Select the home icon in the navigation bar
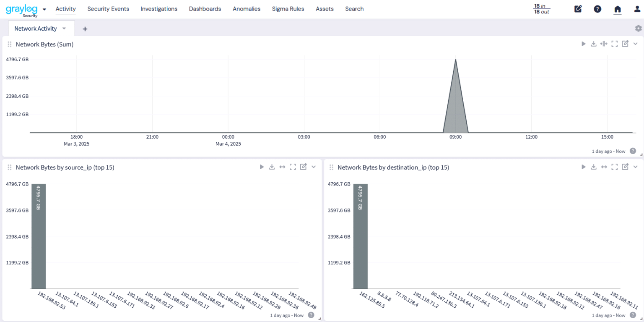The width and height of the screenshot is (644, 322). coord(617,8)
